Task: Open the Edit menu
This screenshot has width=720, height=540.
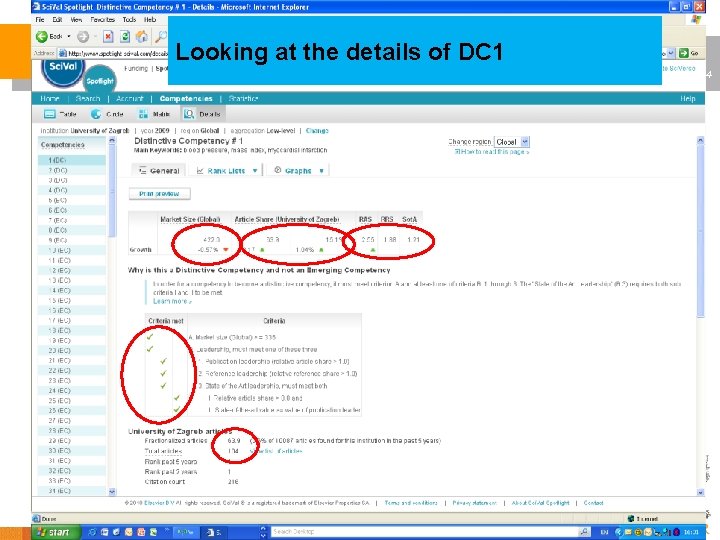Action: (57, 20)
